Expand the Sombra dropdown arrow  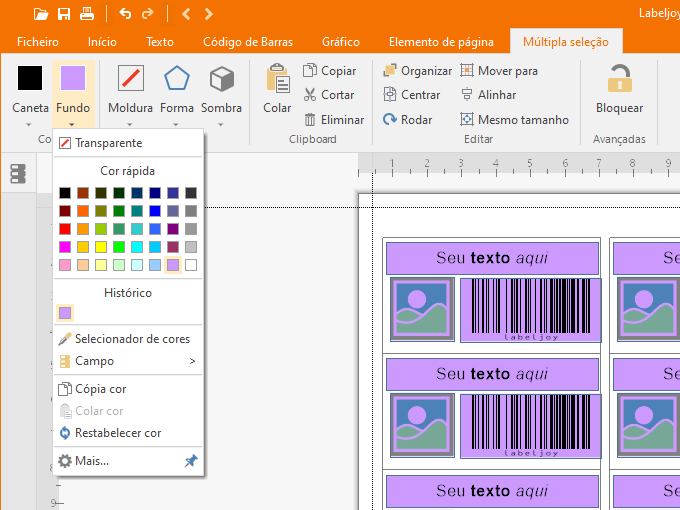click(x=221, y=125)
